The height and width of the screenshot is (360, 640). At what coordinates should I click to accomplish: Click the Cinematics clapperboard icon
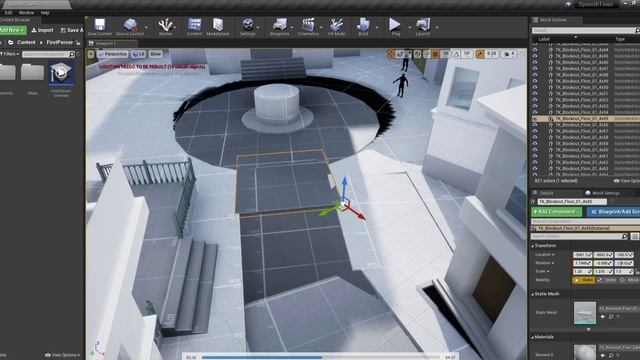pyautogui.click(x=308, y=27)
